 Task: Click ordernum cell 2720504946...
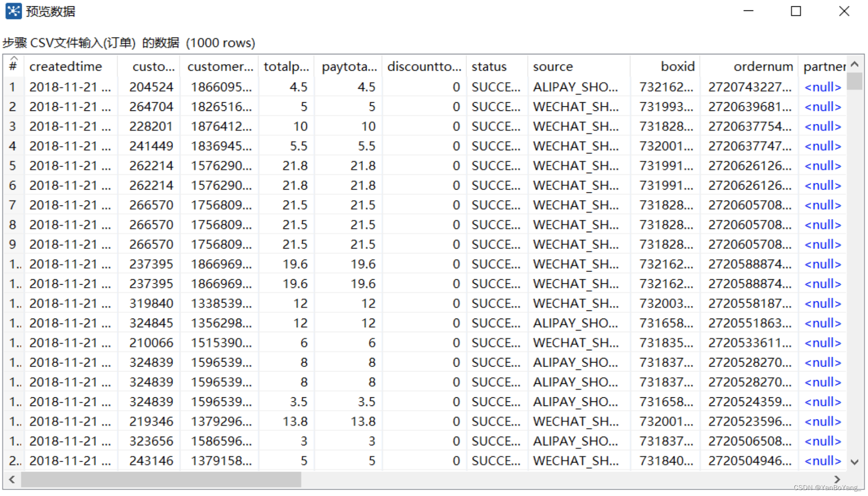[750, 461]
